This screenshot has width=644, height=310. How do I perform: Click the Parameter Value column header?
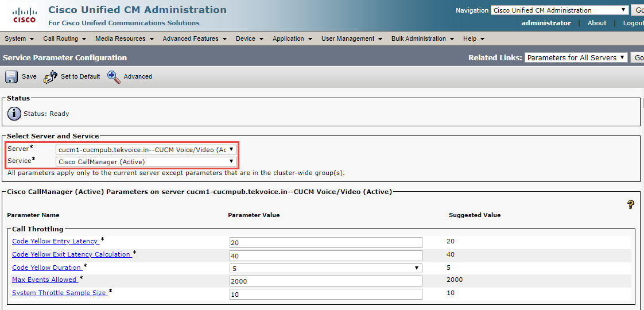click(x=254, y=215)
